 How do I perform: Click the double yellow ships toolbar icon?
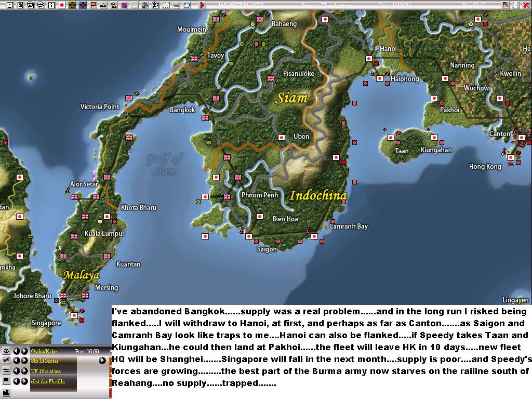[114, 5]
